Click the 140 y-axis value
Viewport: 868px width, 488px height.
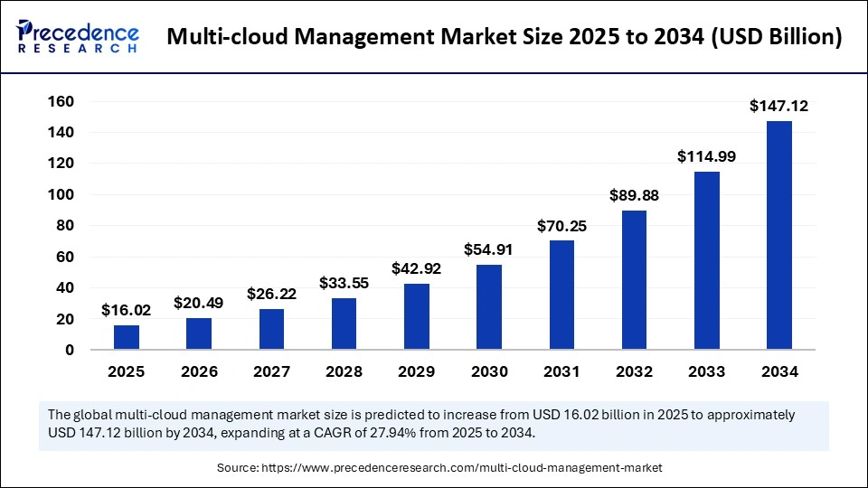[61, 133]
